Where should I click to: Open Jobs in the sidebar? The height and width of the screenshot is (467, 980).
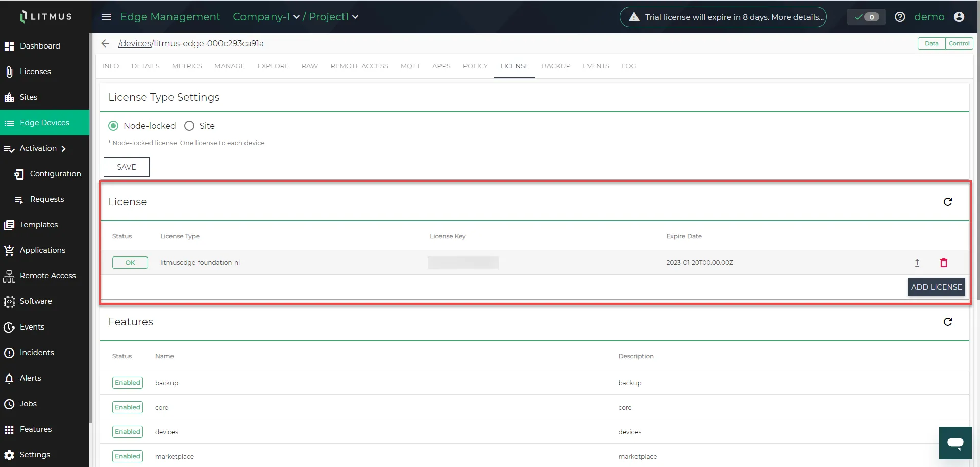[x=44, y=404]
